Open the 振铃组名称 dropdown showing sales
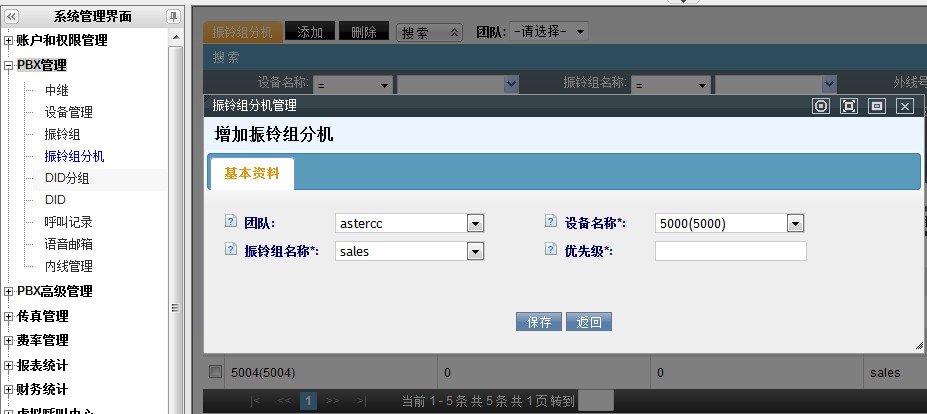 tap(475, 252)
